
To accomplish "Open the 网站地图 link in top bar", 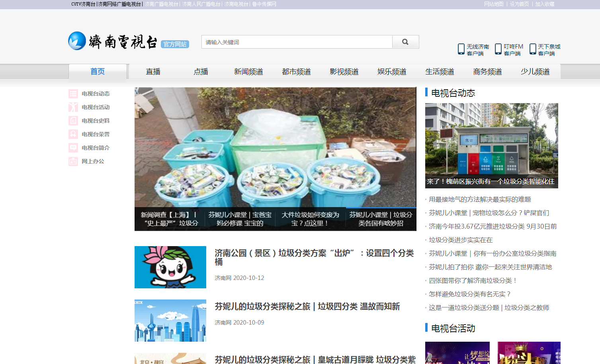I will pyautogui.click(x=494, y=4).
